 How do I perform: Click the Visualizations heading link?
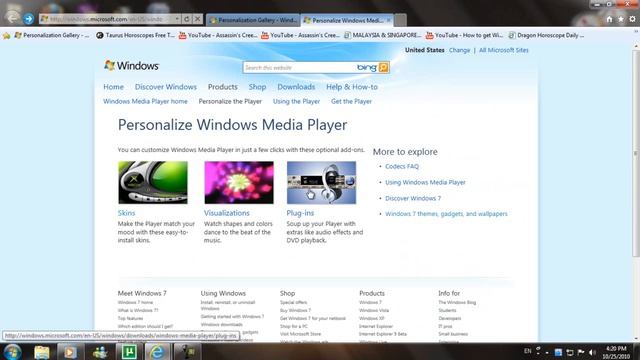tap(227, 213)
